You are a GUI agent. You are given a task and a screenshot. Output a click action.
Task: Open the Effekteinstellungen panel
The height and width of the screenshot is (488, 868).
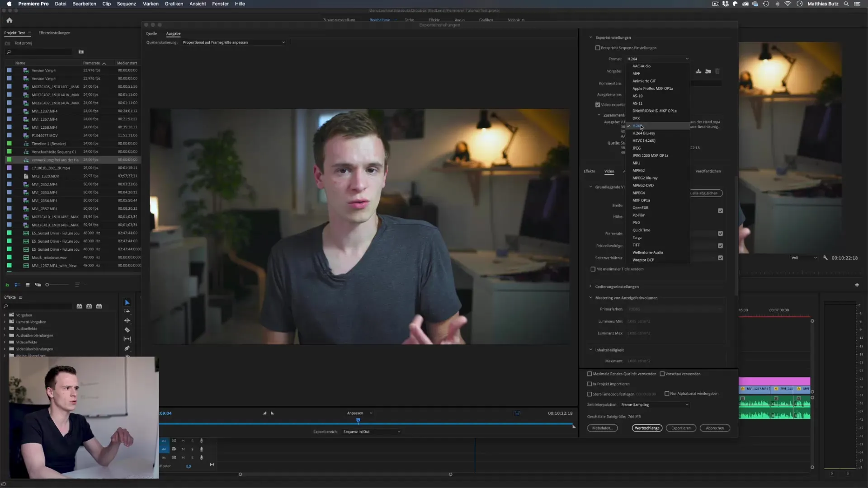pos(54,33)
